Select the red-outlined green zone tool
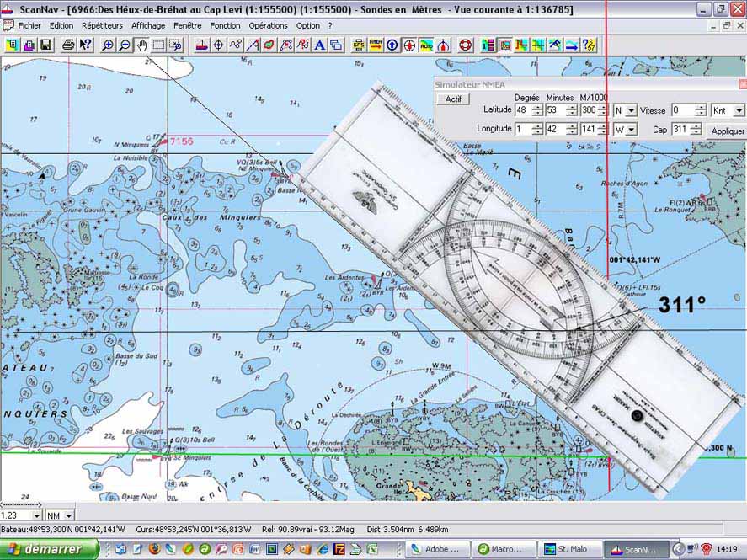This screenshot has height=560, width=747. [x=269, y=45]
